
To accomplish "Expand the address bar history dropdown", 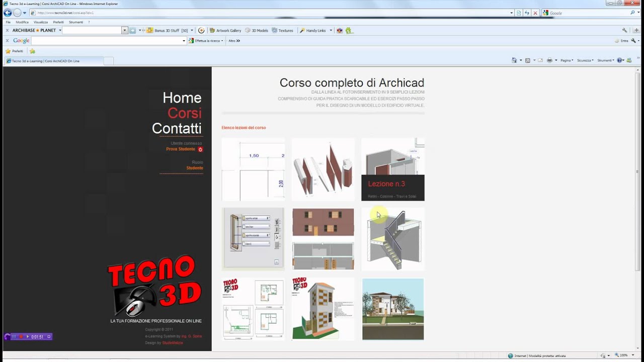I will [x=512, y=13].
